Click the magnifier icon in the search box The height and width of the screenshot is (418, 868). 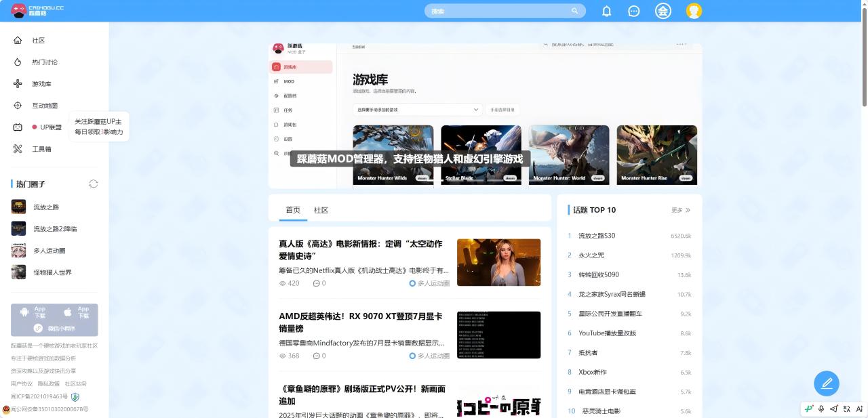click(574, 11)
